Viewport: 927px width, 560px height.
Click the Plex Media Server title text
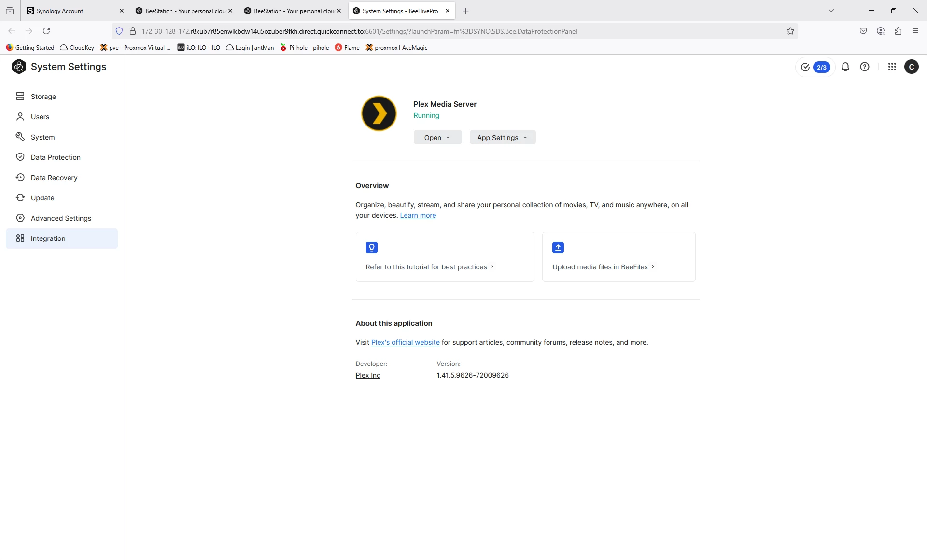(445, 104)
